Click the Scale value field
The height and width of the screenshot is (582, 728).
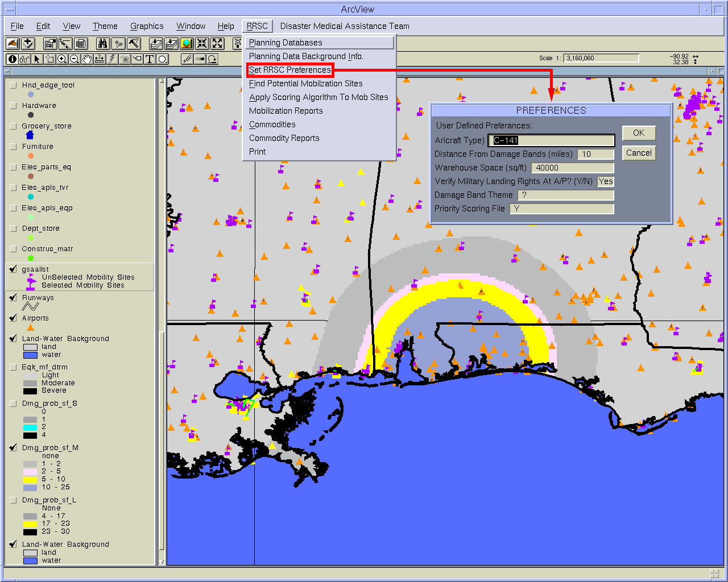pyautogui.click(x=601, y=58)
